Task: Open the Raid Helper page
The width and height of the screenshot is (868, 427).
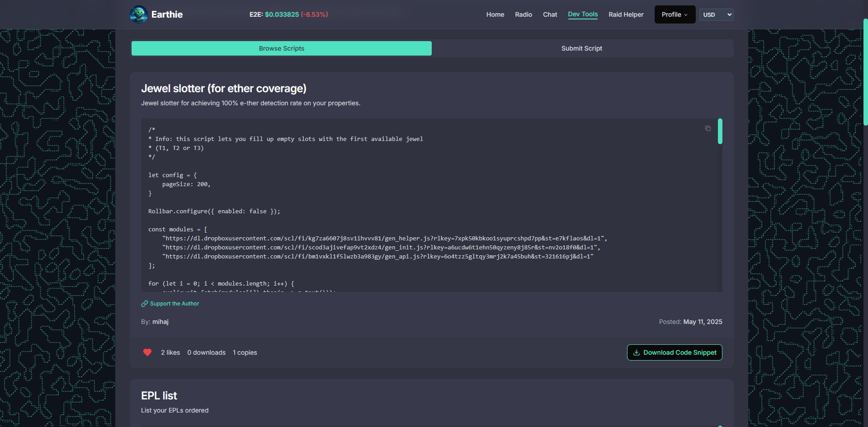Action: pyautogui.click(x=626, y=14)
